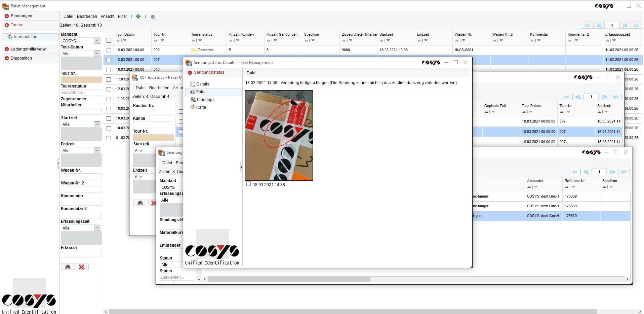644x314 pixels.
Task: Sort Referenz-Nr. descending in Sendungen window
Action: tap(573, 187)
